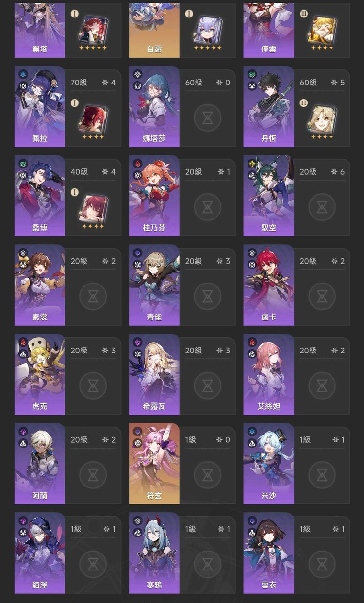Open 寒鴉 character card

pyautogui.click(x=154, y=553)
